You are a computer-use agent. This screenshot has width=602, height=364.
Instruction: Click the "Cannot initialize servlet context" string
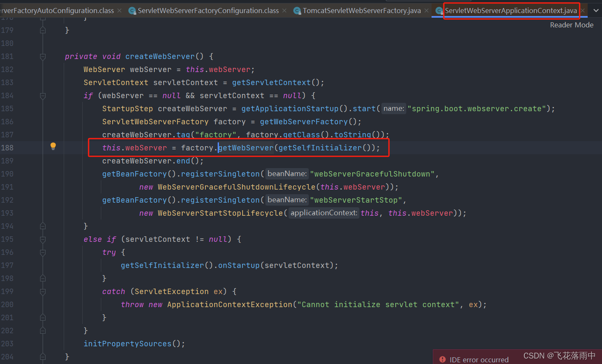[378, 305]
